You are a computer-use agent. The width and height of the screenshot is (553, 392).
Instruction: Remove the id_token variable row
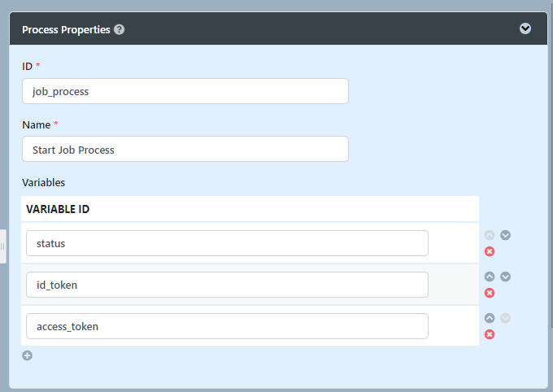click(490, 293)
